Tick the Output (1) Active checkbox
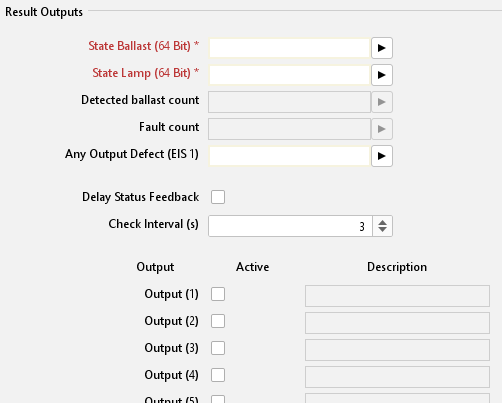This screenshot has width=502, height=403. tap(218, 294)
